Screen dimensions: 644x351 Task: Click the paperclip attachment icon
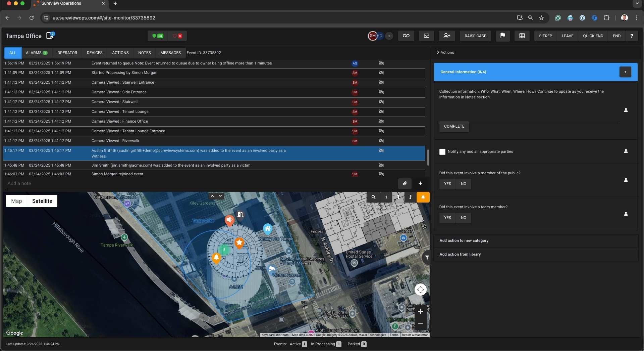tap(405, 183)
